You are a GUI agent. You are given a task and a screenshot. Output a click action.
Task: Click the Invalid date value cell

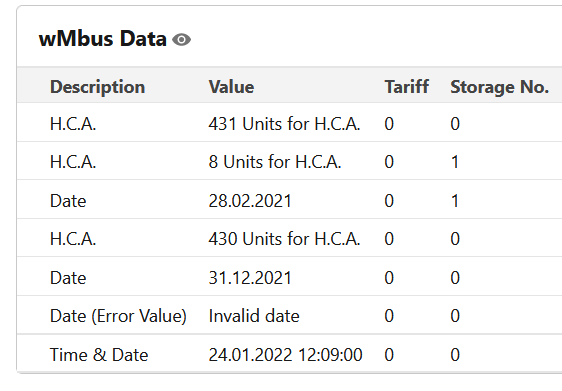pyautogui.click(x=254, y=316)
